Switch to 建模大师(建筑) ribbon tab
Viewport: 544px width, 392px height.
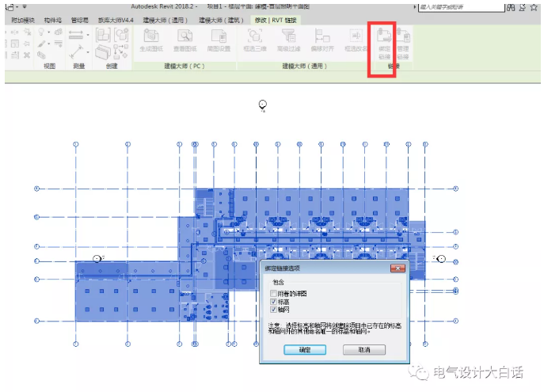pyautogui.click(x=221, y=20)
